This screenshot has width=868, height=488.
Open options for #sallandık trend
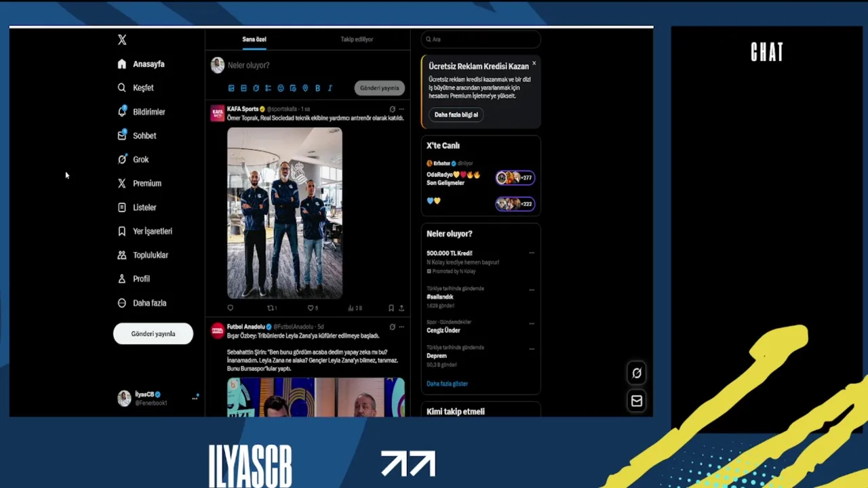(532, 289)
